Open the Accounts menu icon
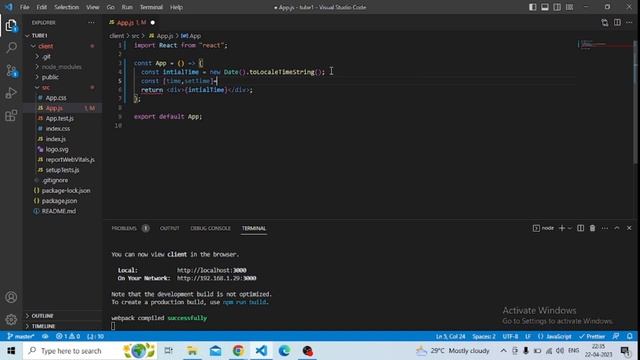Screen dimensions: 640x360 11,297
